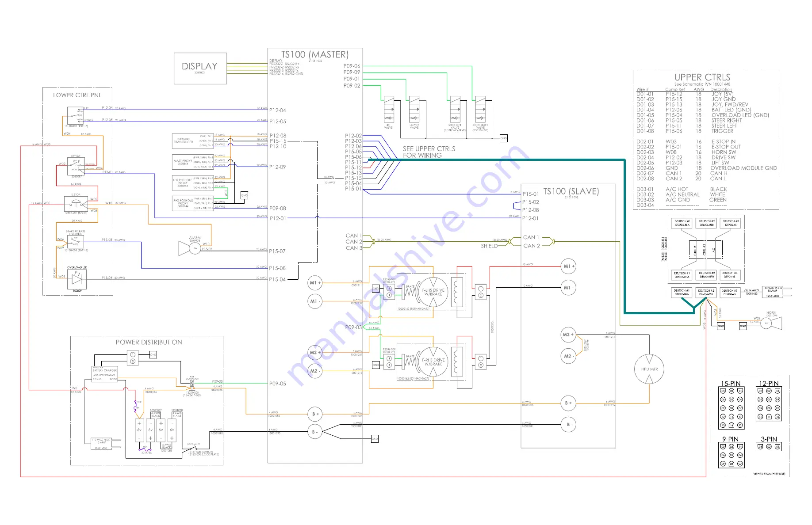Click the POWER DISTRIBUTION heading

pyautogui.click(x=149, y=342)
